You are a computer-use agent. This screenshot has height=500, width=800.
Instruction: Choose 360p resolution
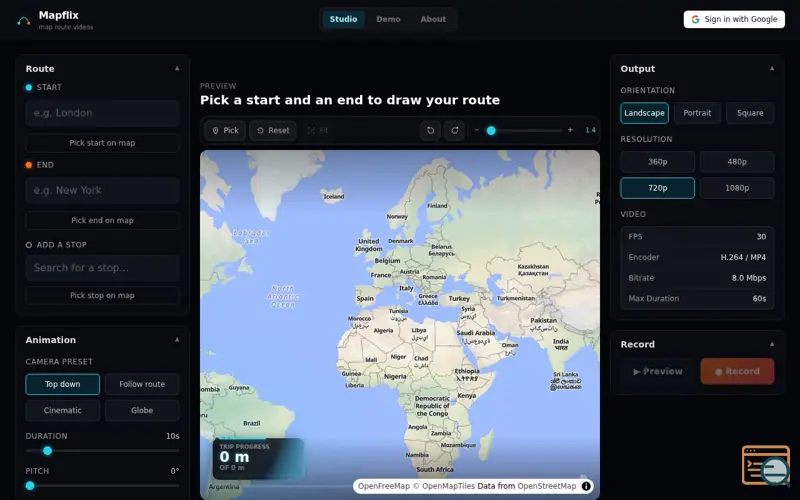coord(658,162)
